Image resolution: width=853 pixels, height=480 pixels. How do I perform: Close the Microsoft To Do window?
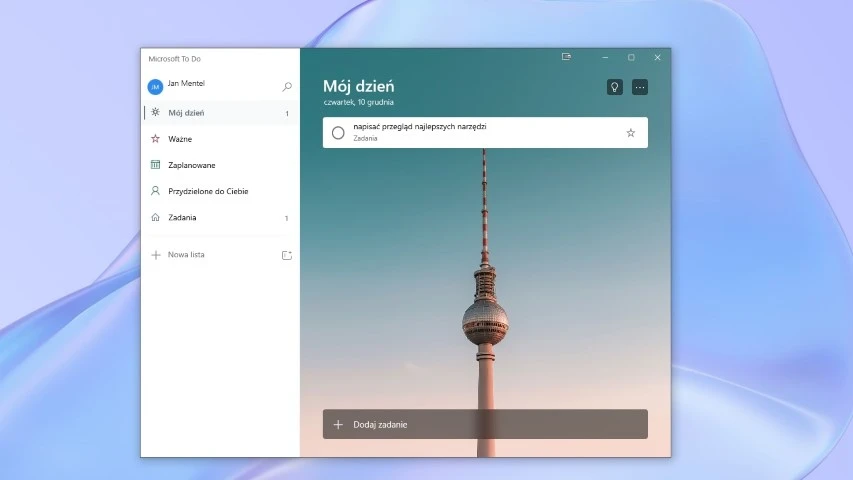[657, 57]
